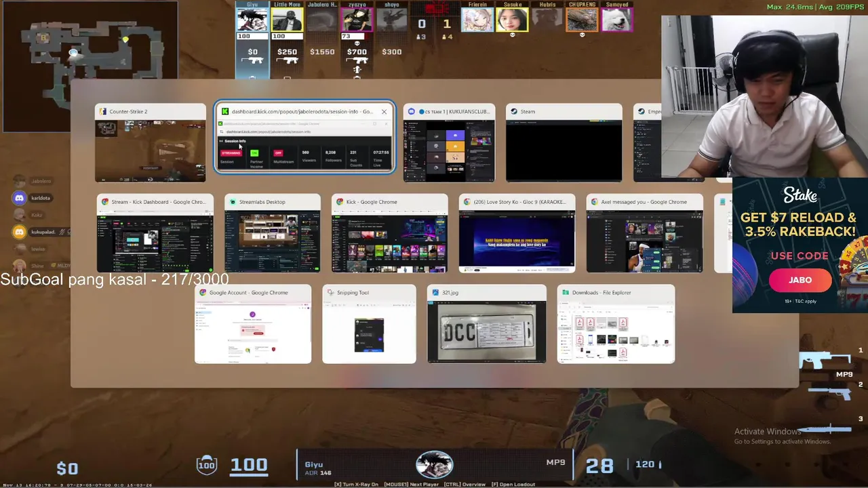Click the CS2 minimap radar
868x488 pixels.
tap(90, 66)
